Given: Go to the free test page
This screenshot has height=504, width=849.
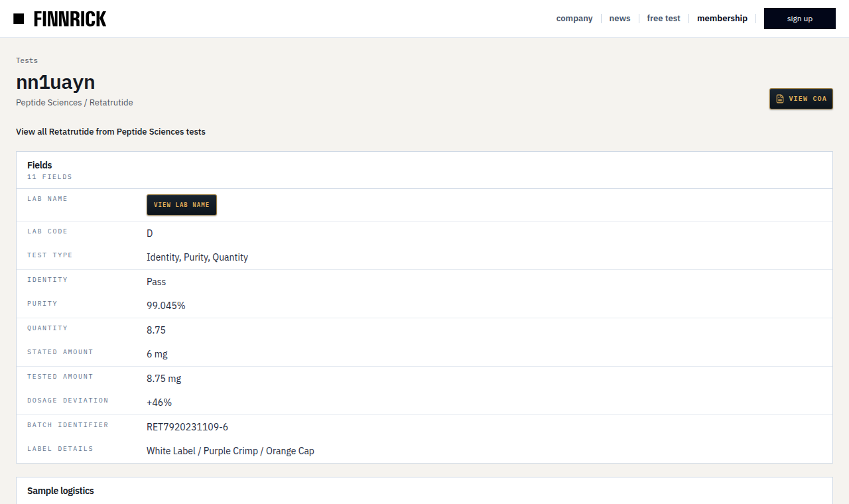Looking at the screenshot, I should 664,19.
